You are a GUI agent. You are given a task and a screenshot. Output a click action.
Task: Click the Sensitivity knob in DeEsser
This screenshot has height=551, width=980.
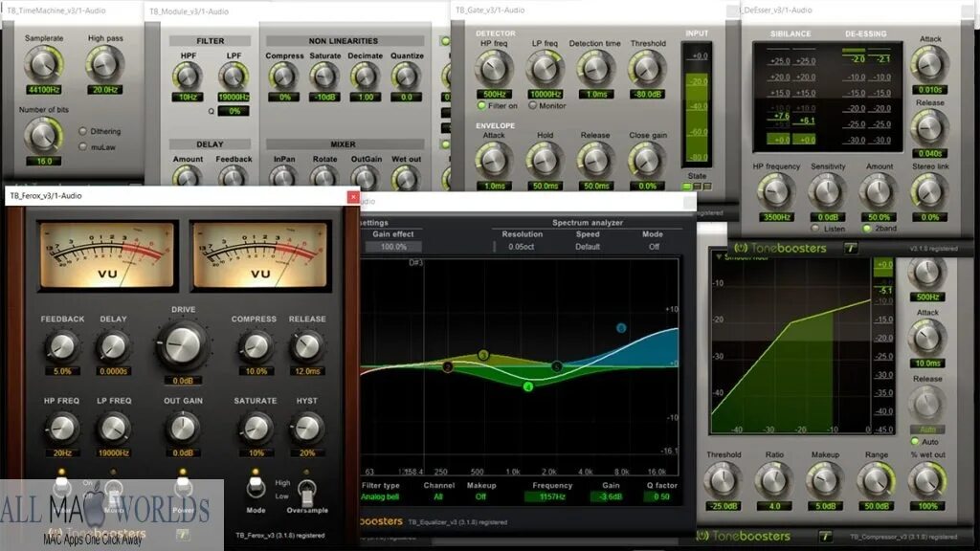[827, 192]
